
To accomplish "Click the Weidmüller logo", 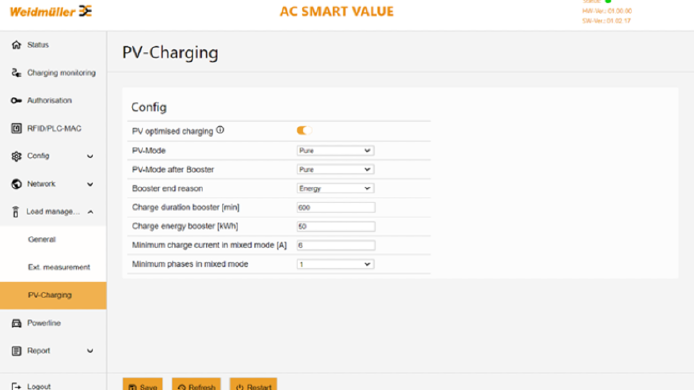I will pyautogui.click(x=50, y=12).
